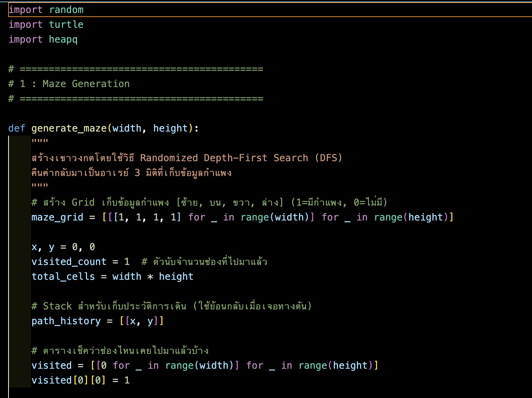
Task: Click the '# 1 : Maze Generation' comment
Action: coord(69,84)
